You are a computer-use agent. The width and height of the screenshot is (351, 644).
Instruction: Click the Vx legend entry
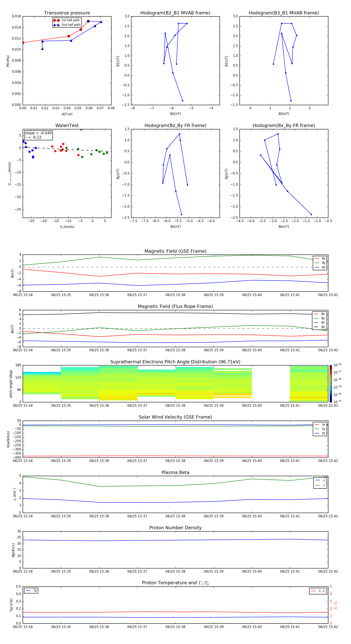[x=320, y=424]
